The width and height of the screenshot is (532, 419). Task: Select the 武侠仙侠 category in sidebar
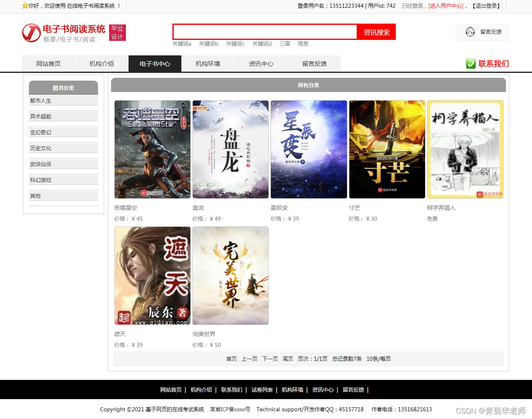point(63,164)
